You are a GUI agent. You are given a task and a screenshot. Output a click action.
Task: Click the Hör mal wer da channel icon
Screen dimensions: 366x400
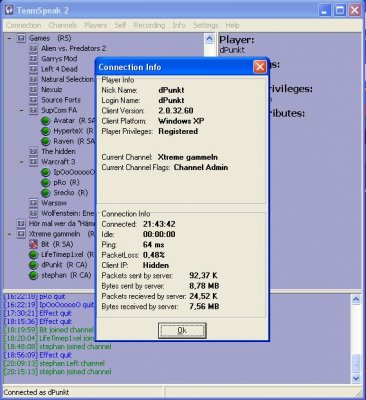[x=21, y=224]
